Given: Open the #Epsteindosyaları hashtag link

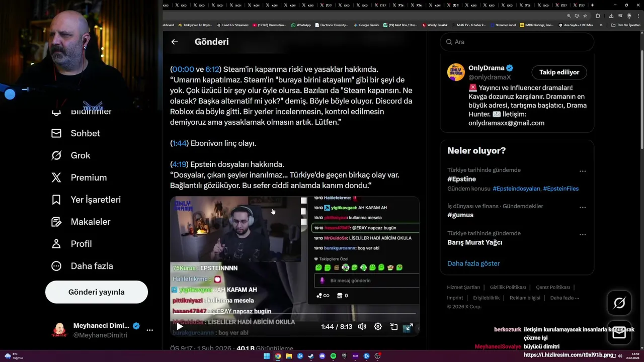Looking at the screenshot, I should [516, 189].
